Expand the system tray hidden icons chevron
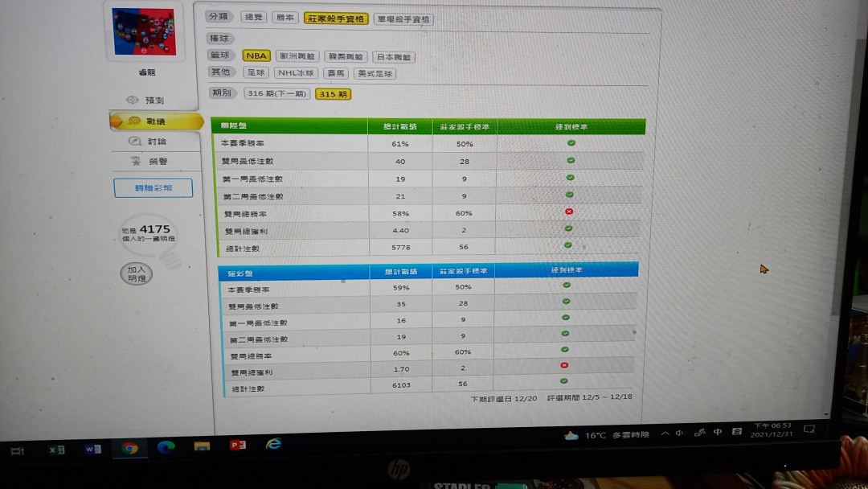868x489 pixels. click(665, 434)
